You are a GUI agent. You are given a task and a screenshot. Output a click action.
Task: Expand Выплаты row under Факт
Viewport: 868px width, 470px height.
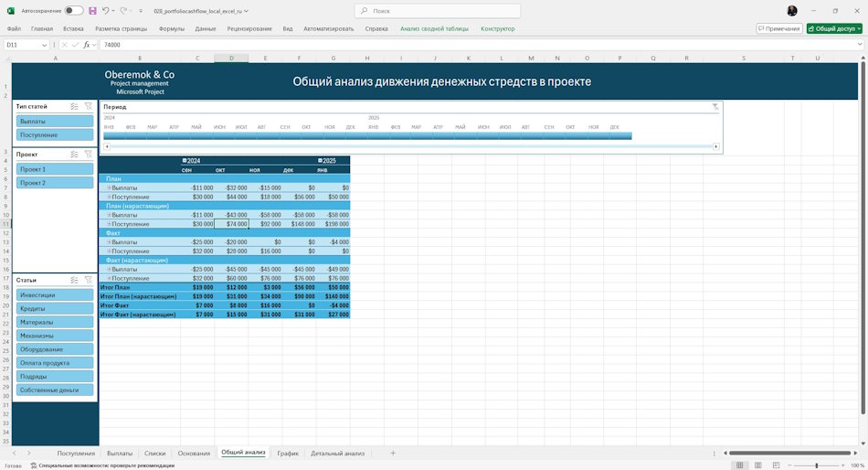point(109,242)
